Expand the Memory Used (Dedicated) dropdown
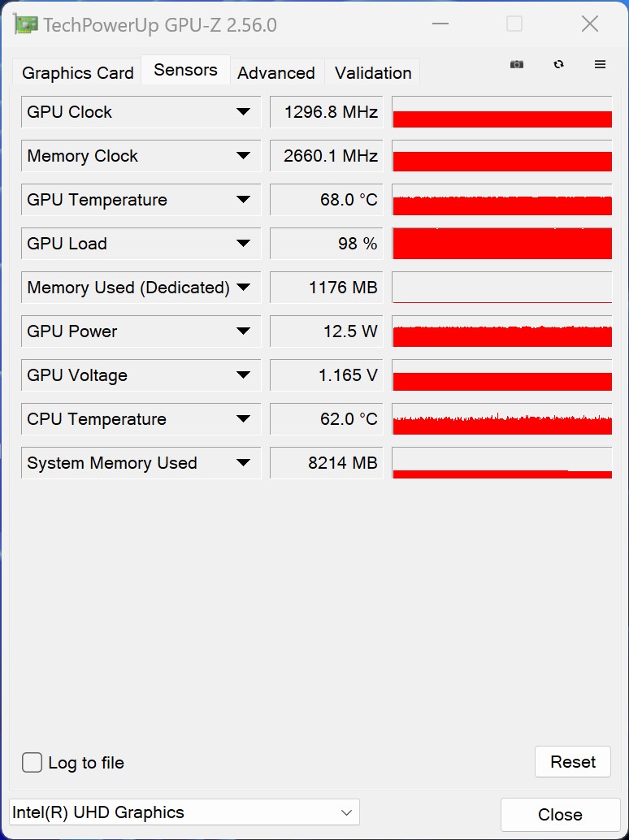 (x=243, y=288)
